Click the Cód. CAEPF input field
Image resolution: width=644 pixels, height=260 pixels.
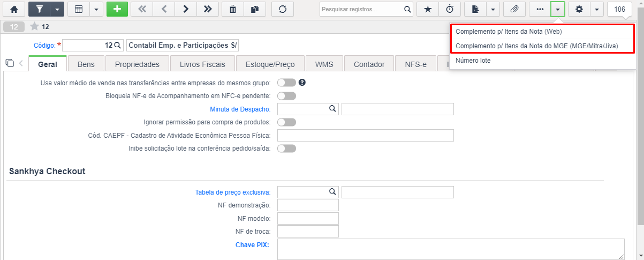tap(366, 135)
